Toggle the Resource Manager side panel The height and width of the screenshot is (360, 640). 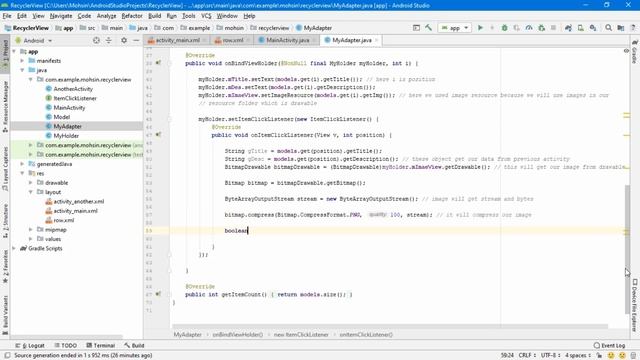pyautogui.click(x=5, y=106)
